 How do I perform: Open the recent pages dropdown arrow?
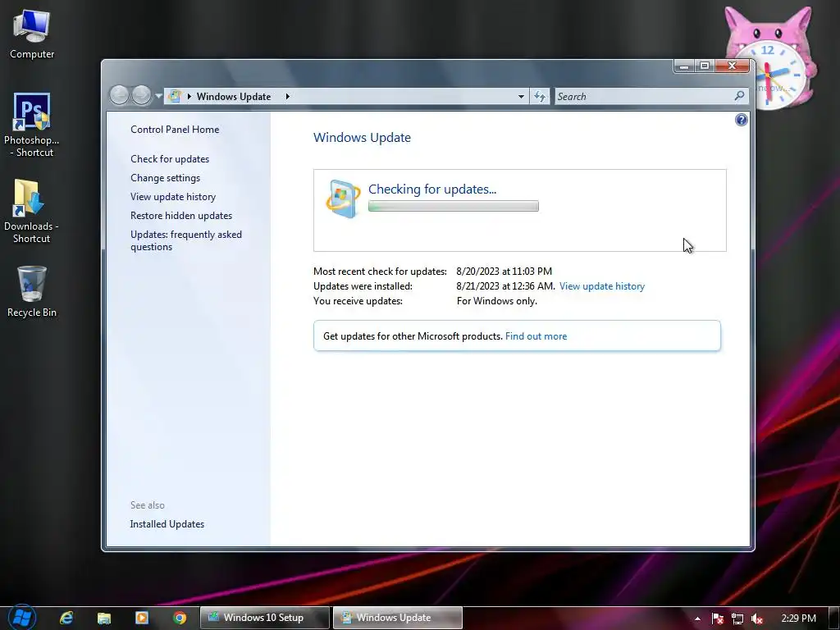158,97
